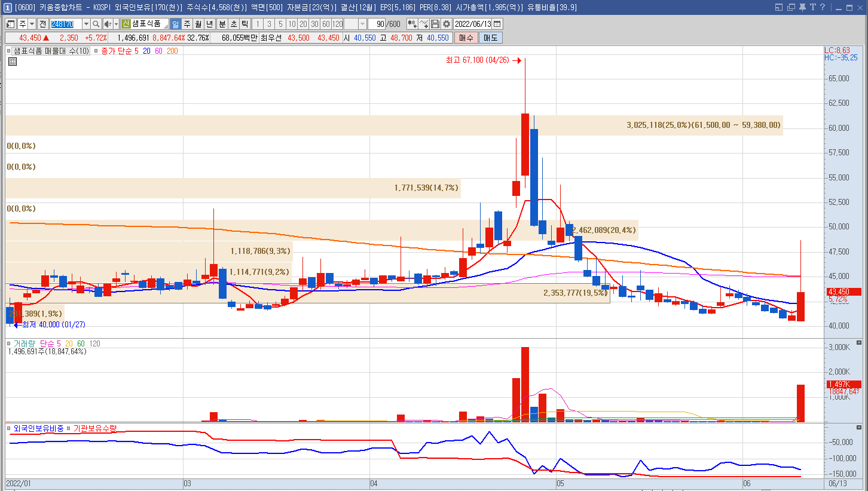Open dropdown arrow next to 주 button
Viewport: 868px width, 491px height.
tap(32, 24)
